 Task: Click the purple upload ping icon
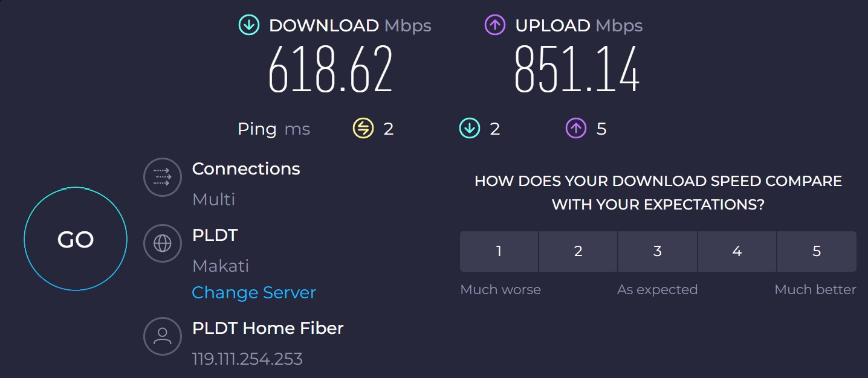576,128
